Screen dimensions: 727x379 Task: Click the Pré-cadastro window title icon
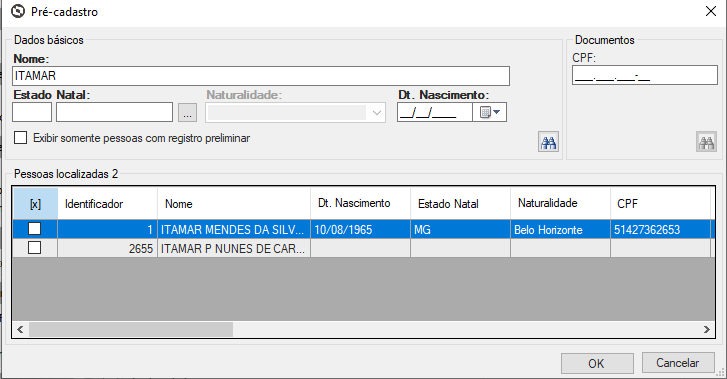pyautogui.click(x=18, y=11)
